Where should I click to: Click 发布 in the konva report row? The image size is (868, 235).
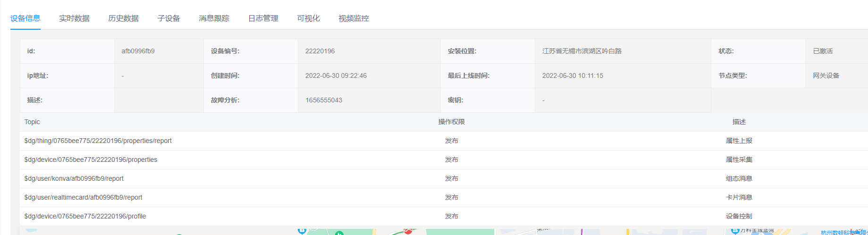[x=452, y=178]
